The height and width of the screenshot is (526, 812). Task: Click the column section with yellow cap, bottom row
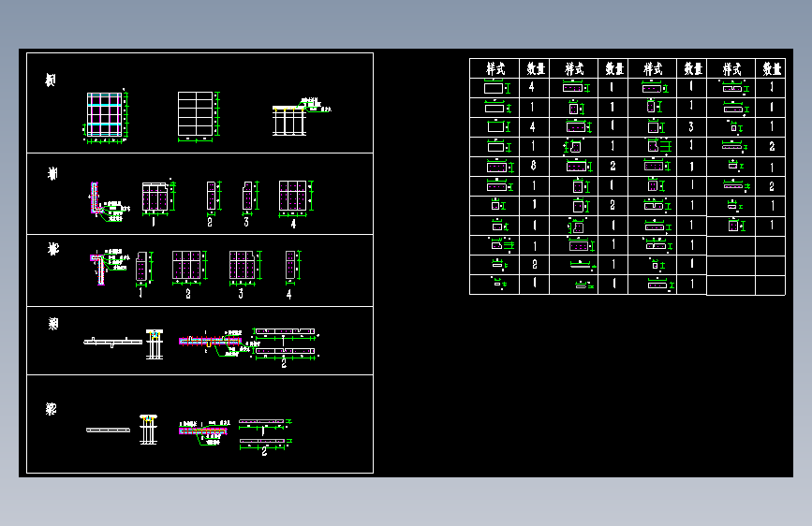148,430
